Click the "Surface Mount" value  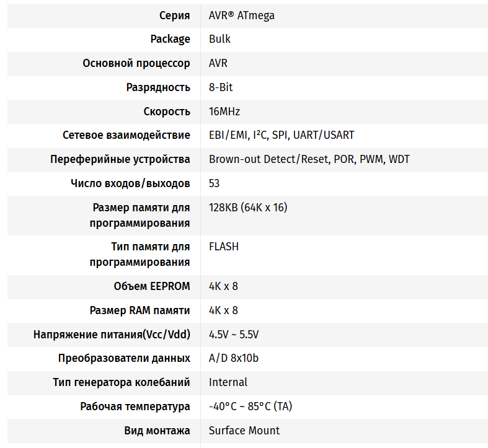pos(244,431)
